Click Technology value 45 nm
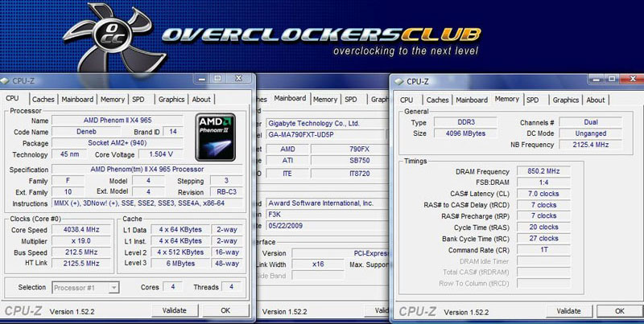Image resolution: width=644 pixels, height=324 pixels. pos(70,154)
